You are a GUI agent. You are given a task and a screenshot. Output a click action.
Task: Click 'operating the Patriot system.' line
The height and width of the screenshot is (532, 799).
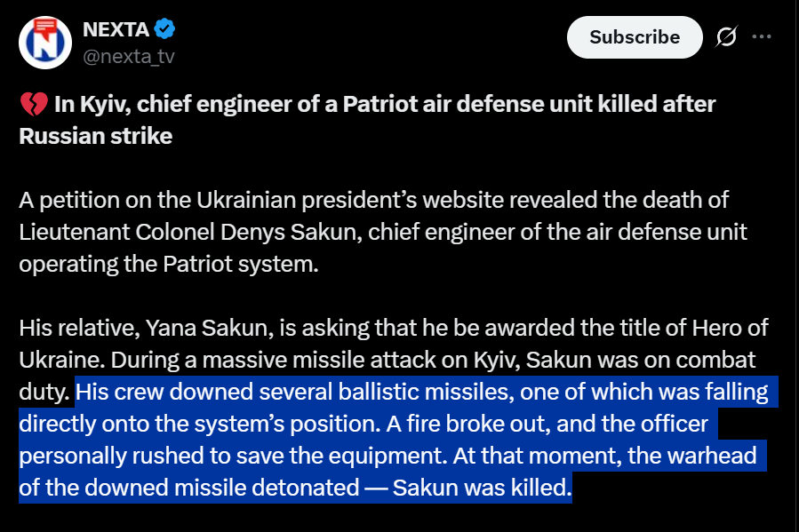[x=169, y=264]
